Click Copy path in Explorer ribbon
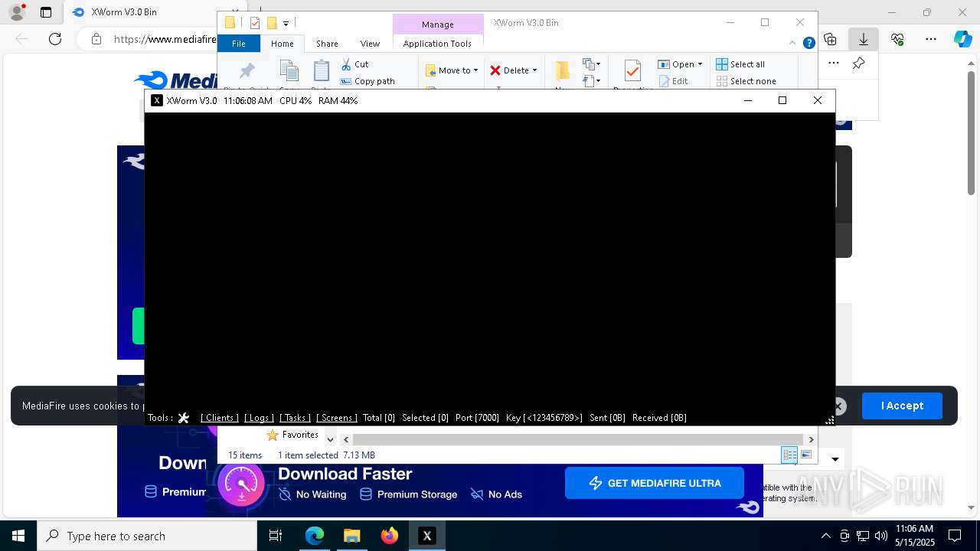980x551 pixels. pyautogui.click(x=367, y=81)
